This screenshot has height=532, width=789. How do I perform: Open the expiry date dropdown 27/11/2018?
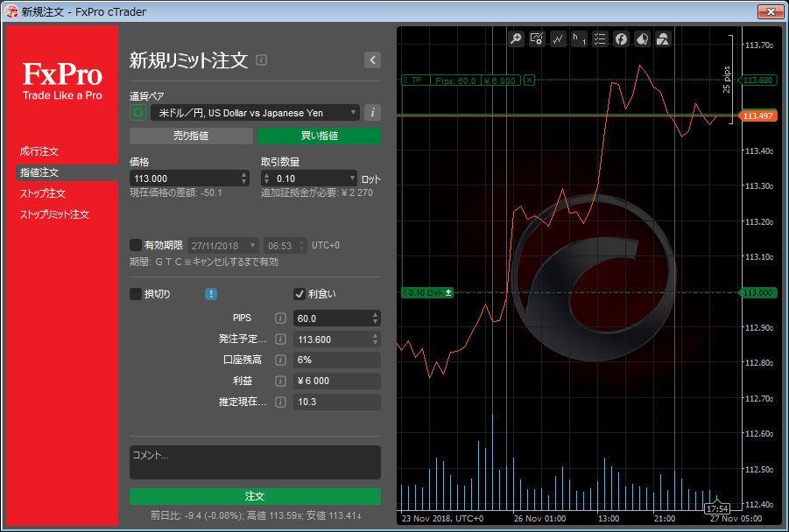[223, 246]
